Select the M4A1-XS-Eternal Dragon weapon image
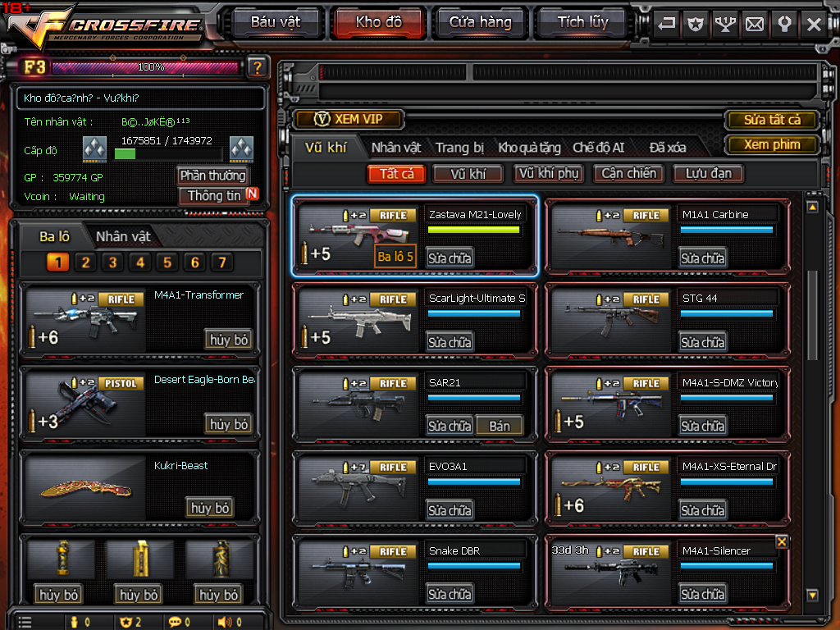 pyautogui.click(x=610, y=488)
